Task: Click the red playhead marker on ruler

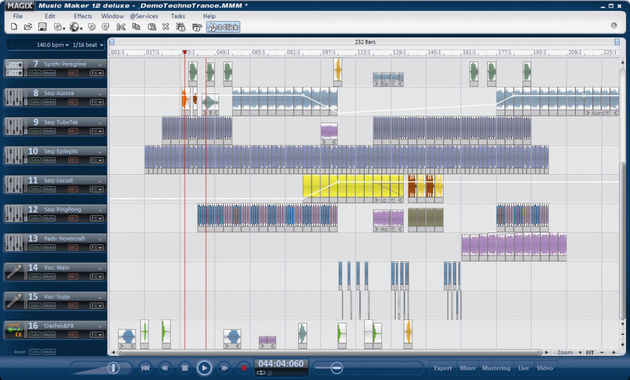Action: (184, 52)
